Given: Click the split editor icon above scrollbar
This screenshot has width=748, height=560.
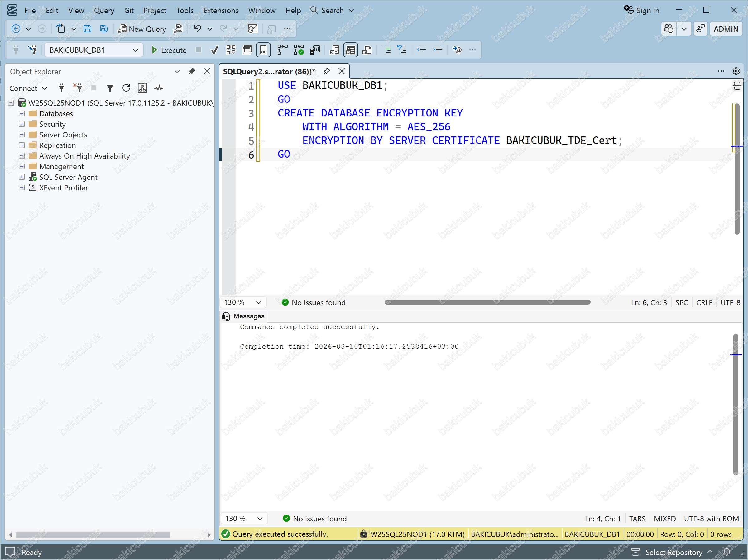Looking at the screenshot, I should [737, 86].
